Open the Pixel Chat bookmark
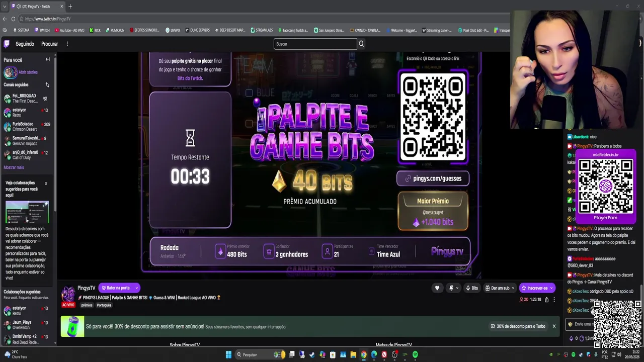Screen dimensions: 644x362 [x=473, y=30]
